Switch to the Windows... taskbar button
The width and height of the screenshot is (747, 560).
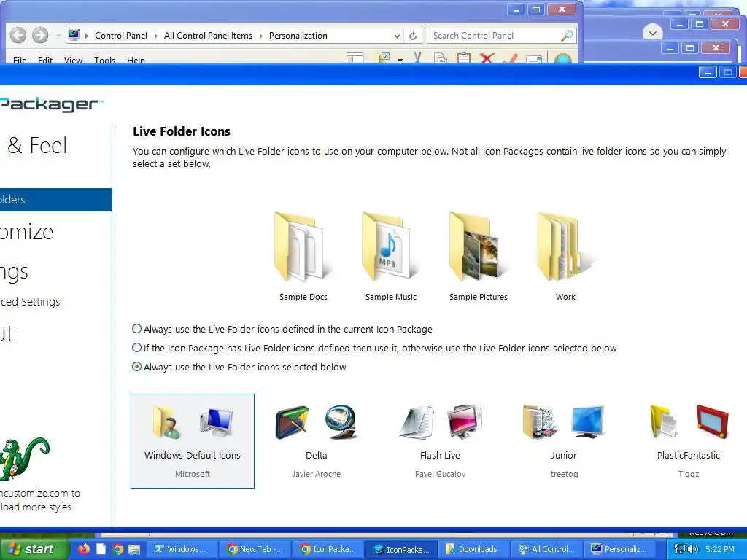(182, 549)
